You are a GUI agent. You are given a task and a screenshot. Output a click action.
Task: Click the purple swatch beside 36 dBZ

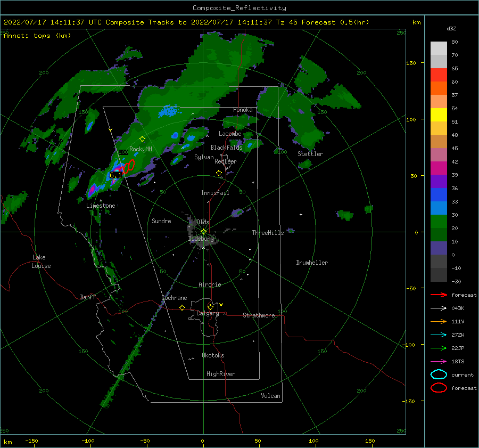click(439, 182)
